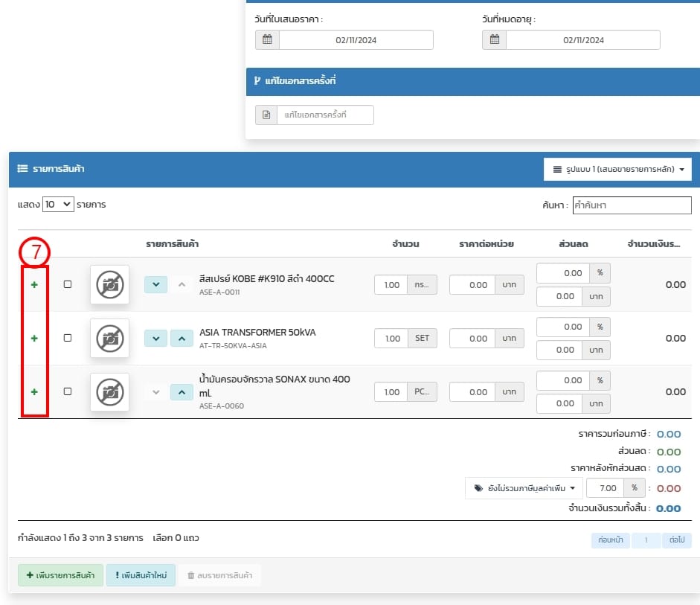
Task: Click the green plus on the KOBE spray row
Action: point(34,285)
